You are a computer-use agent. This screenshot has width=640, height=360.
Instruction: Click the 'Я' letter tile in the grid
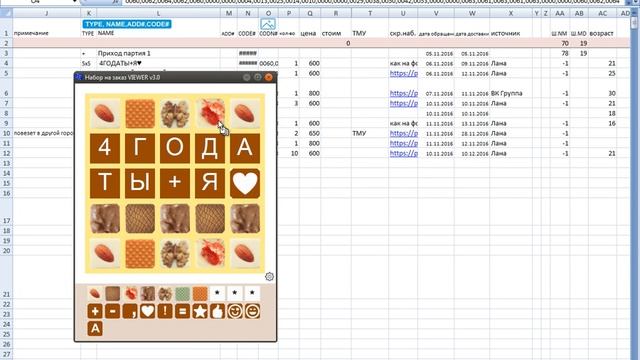point(210,183)
